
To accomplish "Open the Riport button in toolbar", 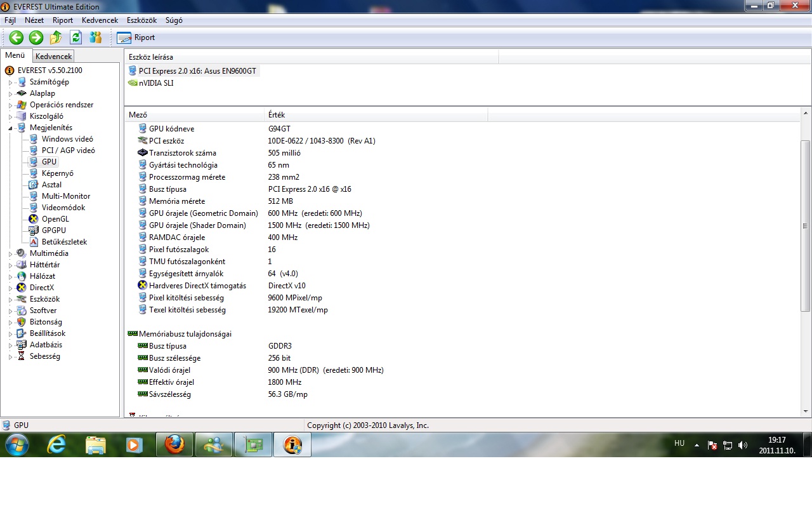I will tap(136, 37).
